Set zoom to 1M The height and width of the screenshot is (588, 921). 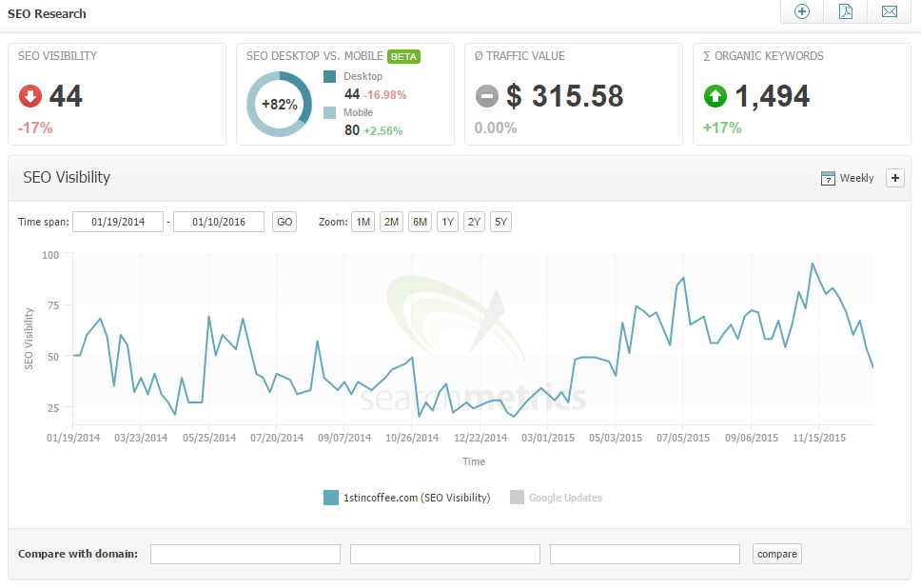tap(363, 222)
